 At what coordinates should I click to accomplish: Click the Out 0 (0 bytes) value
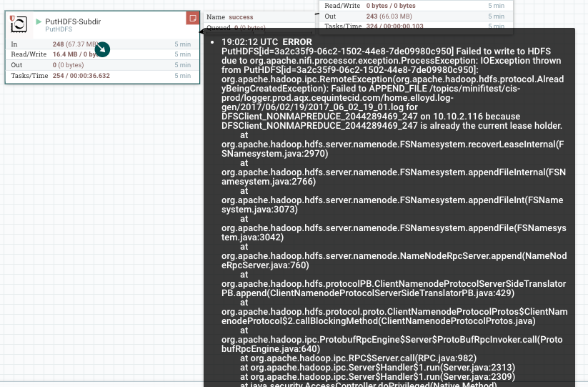point(68,65)
